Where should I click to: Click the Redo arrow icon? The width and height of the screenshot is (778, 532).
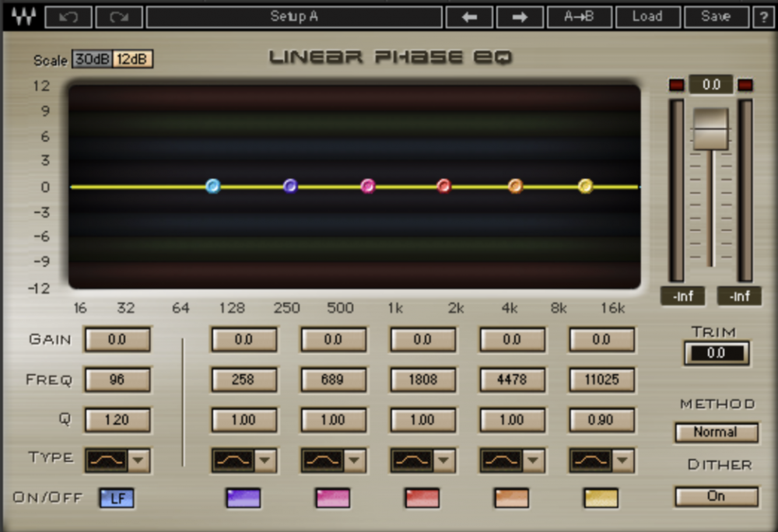(118, 16)
